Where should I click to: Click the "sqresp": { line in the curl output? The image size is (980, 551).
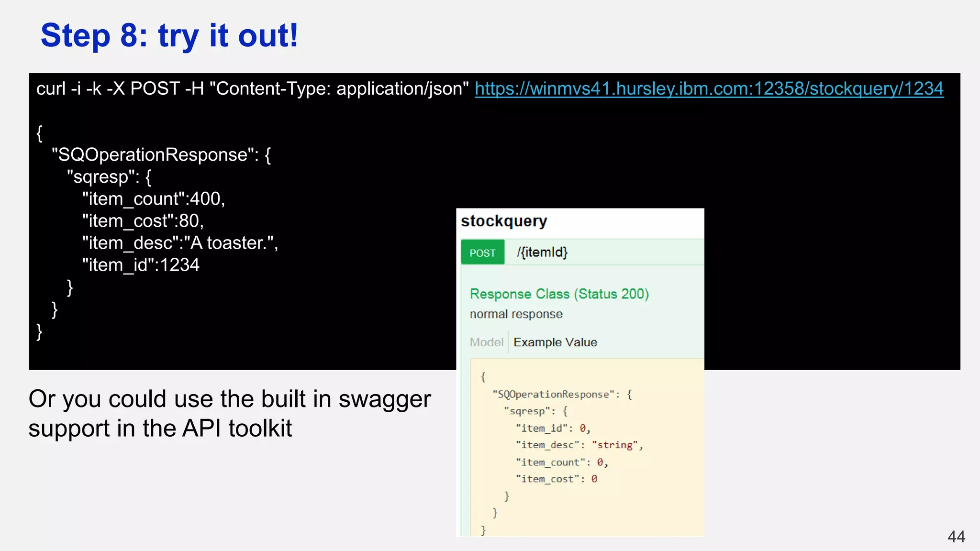[110, 177]
